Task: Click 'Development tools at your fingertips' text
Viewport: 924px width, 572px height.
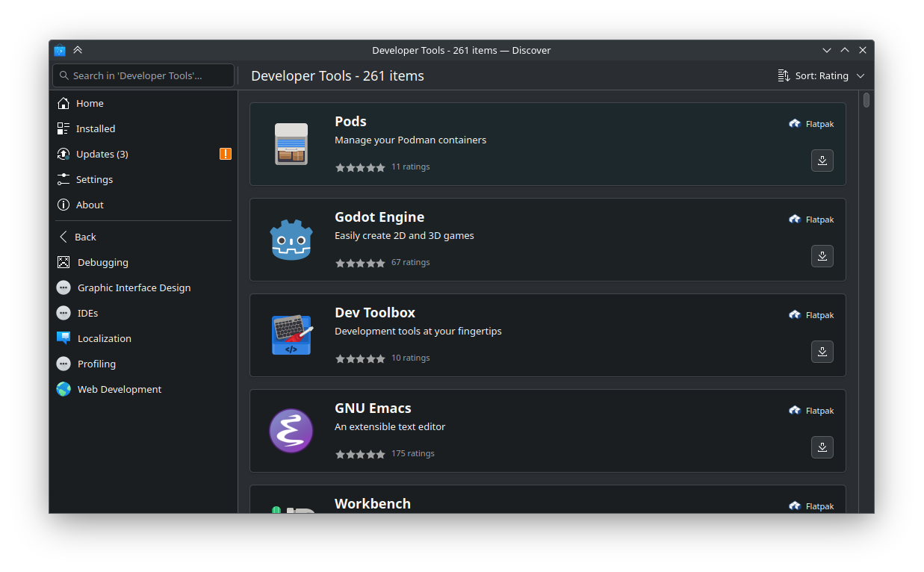Action: click(418, 332)
